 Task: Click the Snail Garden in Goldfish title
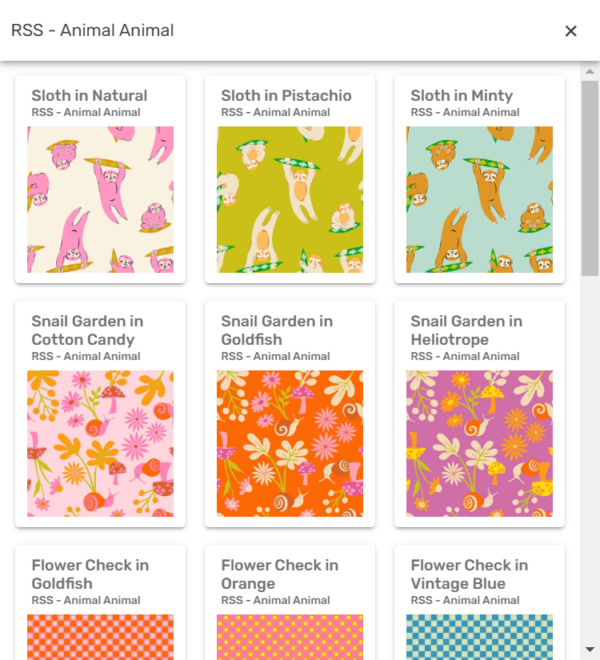tap(277, 330)
